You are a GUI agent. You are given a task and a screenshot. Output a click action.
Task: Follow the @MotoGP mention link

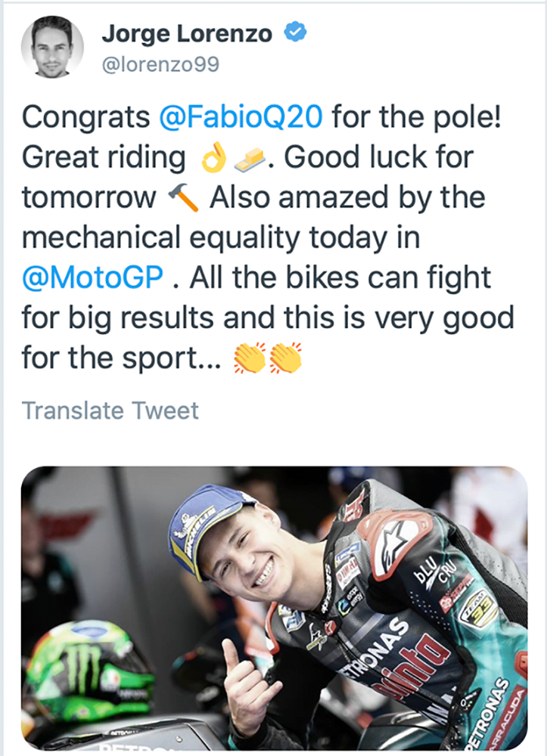(93, 277)
